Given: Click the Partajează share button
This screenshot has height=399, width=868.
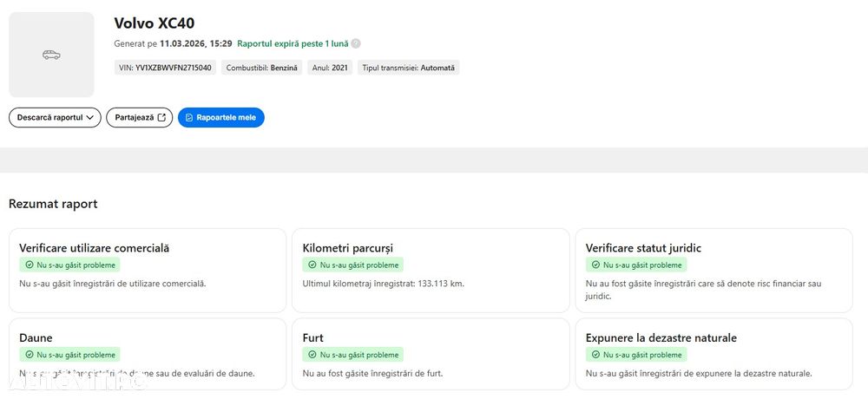Looking at the screenshot, I should coord(139,117).
